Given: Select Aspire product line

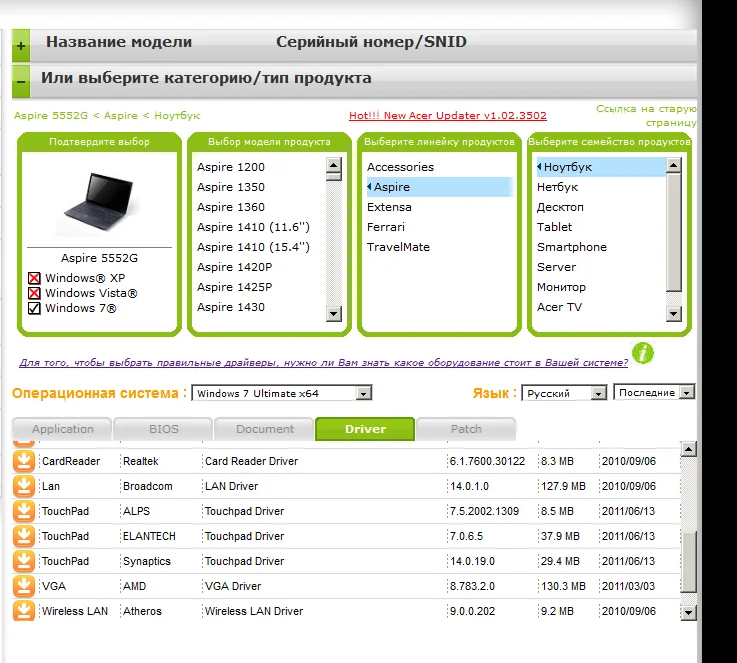Looking at the screenshot, I should click(x=439, y=187).
